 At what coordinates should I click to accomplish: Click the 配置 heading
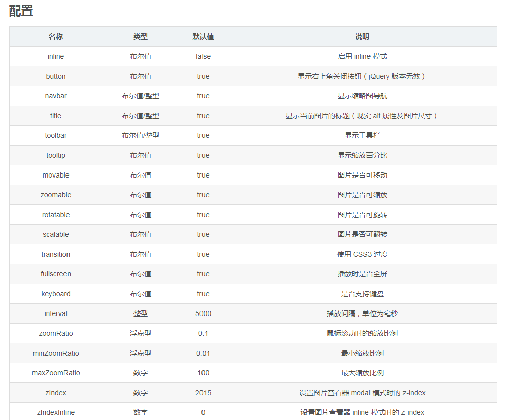point(21,11)
